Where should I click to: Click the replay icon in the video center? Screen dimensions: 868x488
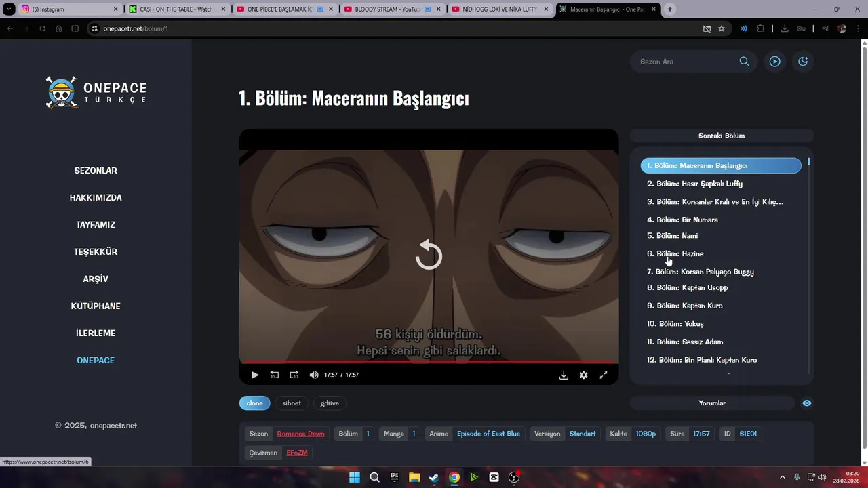[x=429, y=256]
